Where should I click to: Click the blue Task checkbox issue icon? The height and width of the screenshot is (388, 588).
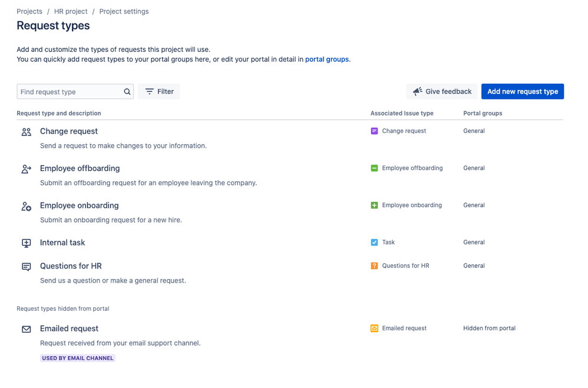[374, 242]
